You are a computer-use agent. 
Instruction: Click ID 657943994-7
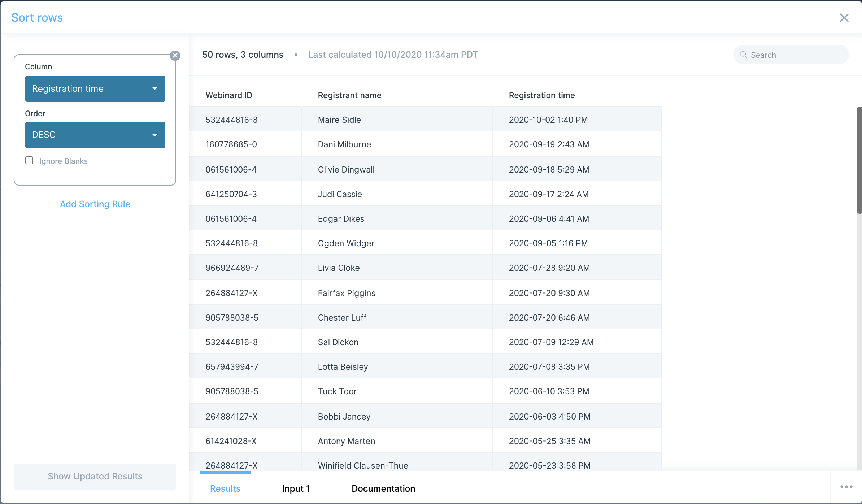point(232,366)
